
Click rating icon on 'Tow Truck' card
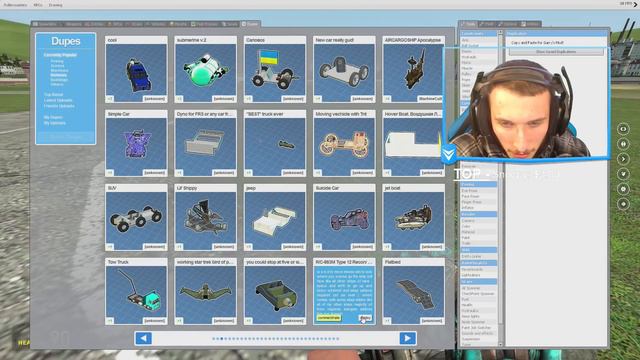pyautogui.click(x=110, y=321)
